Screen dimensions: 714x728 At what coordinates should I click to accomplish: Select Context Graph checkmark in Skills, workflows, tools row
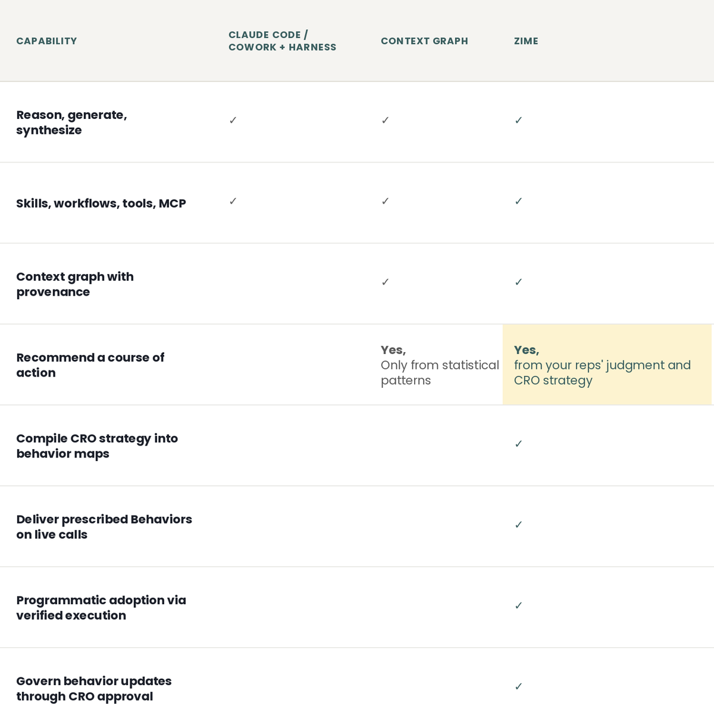pyautogui.click(x=385, y=201)
